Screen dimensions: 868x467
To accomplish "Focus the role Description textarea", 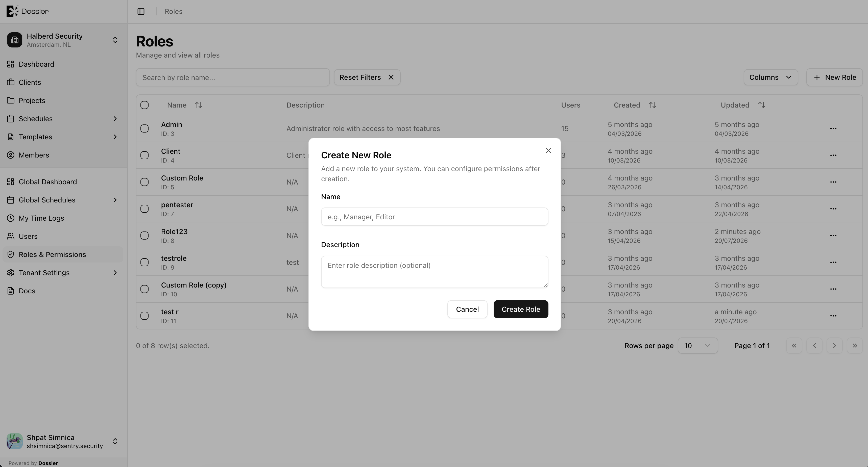I will tap(434, 272).
